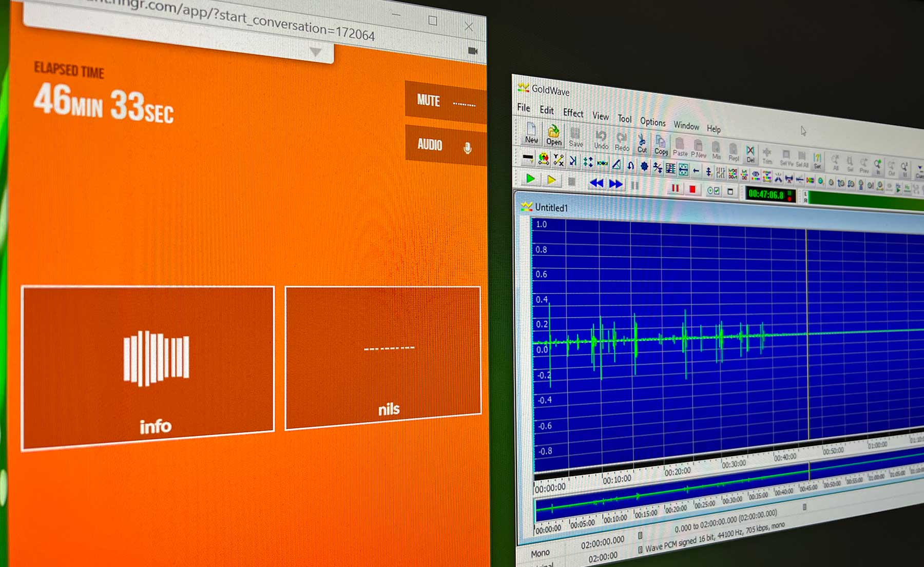This screenshot has height=567, width=924.
Task: Click the left arrow effect icon
Action: point(696,170)
